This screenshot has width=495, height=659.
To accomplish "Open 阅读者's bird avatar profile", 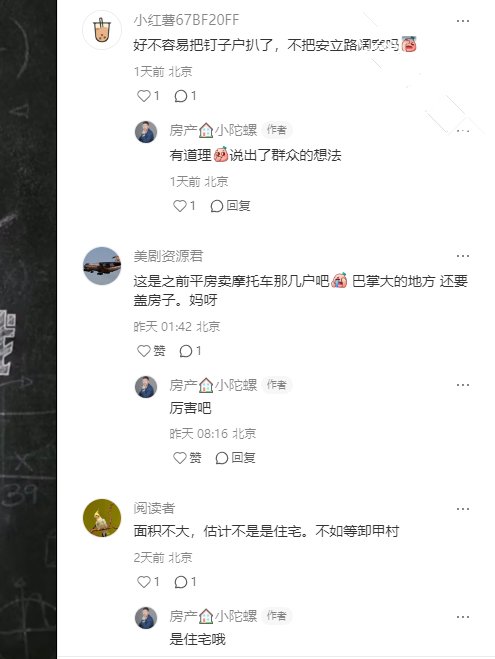I will click(x=102, y=518).
